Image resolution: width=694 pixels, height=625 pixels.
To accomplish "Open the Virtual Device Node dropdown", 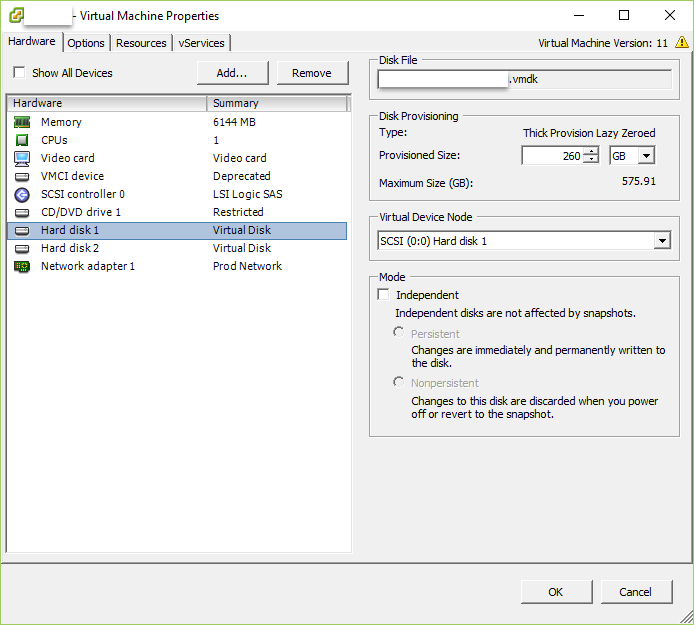I will pyautogui.click(x=662, y=241).
